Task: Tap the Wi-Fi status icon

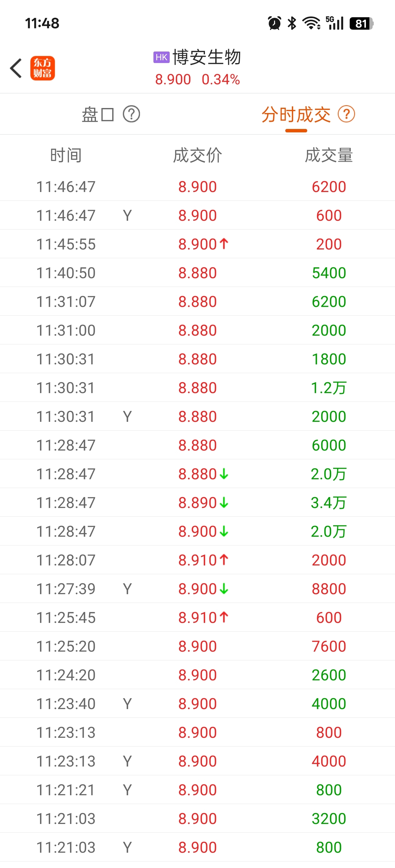Action: (311, 23)
